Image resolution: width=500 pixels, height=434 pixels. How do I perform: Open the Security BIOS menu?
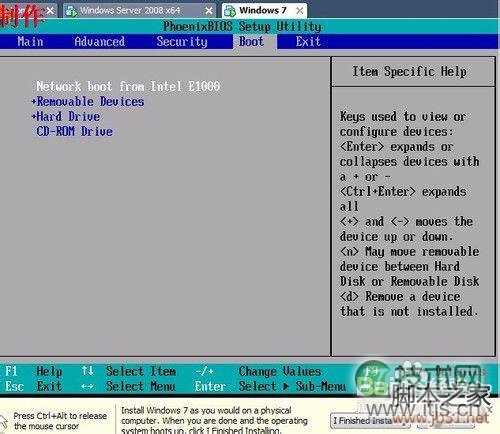(182, 42)
